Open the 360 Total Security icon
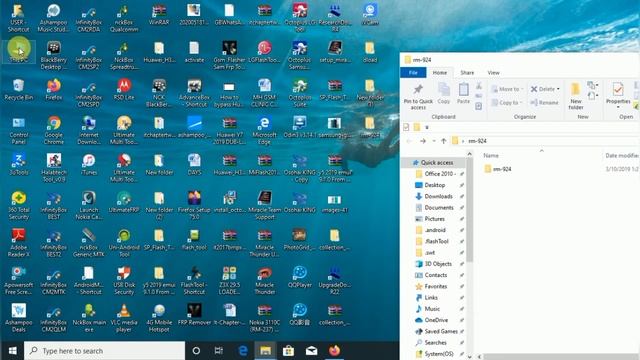The width and height of the screenshot is (640, 360). point(18,205)
